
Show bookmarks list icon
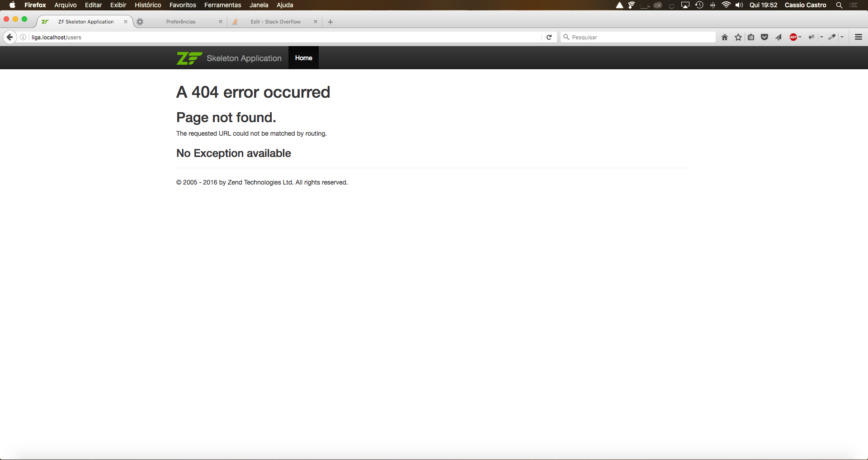(x=751, y=37)
